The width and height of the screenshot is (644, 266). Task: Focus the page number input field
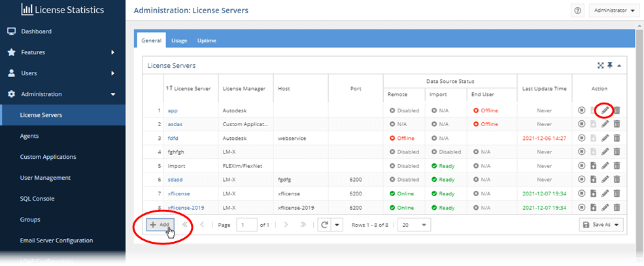pyautogui.click(x=247, y=225)
